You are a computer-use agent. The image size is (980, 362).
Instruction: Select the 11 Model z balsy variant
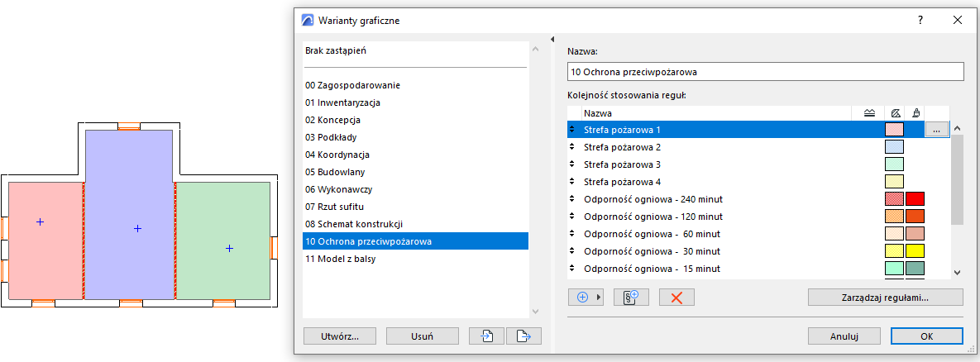(x=340, y=259)
